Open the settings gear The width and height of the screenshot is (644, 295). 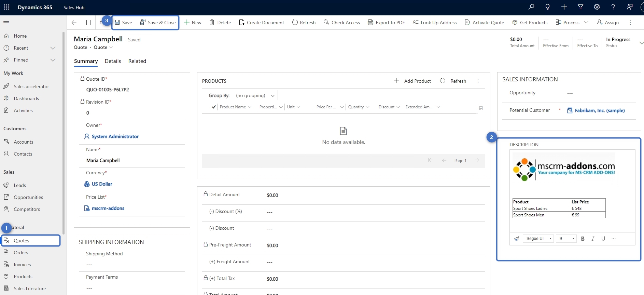(x=597, y=7)
